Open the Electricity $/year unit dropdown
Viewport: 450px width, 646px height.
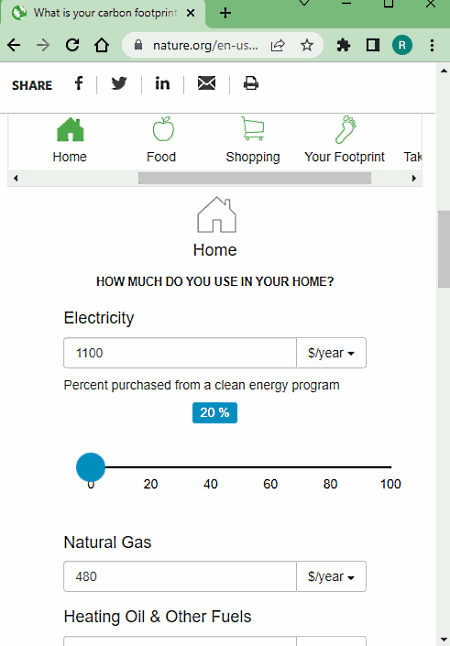[x=331, y=353]
